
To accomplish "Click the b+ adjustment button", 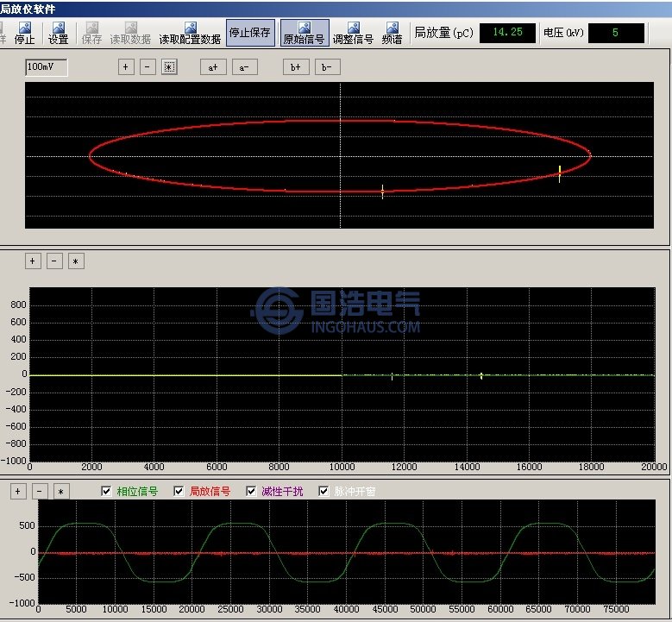I will tap(296, 67).
